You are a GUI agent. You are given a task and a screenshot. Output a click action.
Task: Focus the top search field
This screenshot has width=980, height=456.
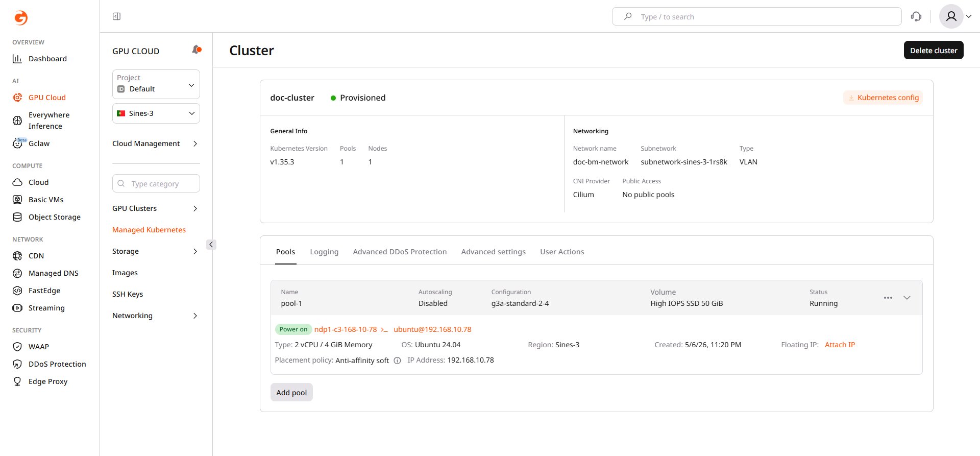(x=757, y=16)
